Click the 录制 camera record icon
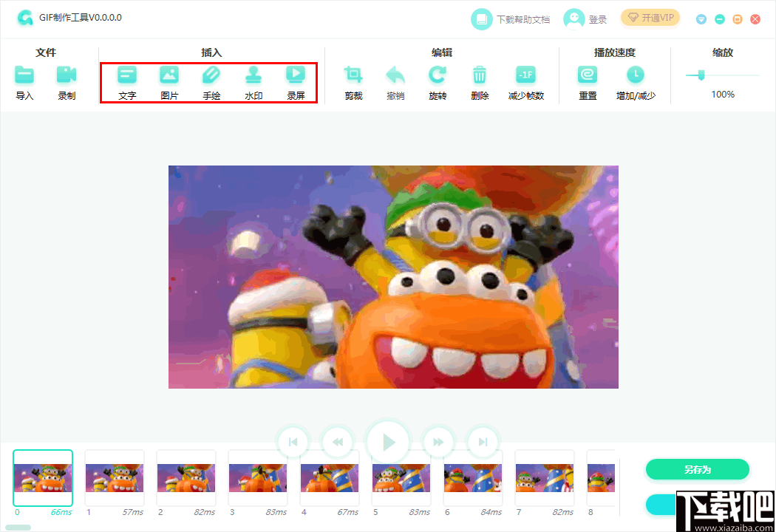 click(67, 75)
